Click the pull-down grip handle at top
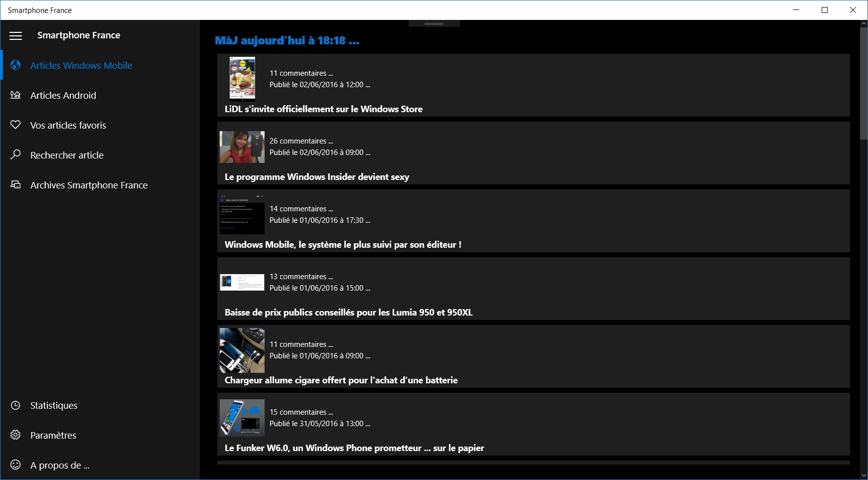The height and width of the screenshot is (480, 868). tap(434, 23)
